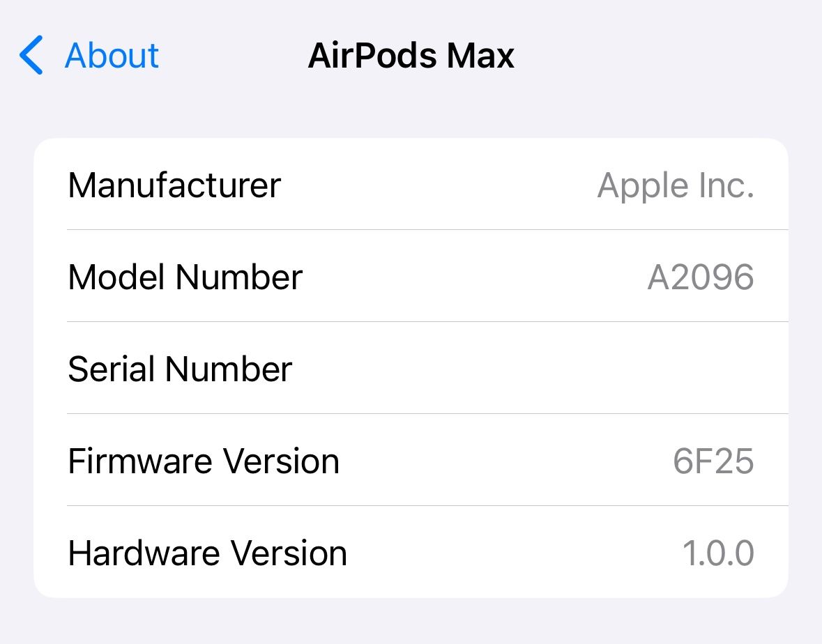Tap blank space between Manufacturer and Apple Inc.
The image size is (822, 644).
[439, 185]
